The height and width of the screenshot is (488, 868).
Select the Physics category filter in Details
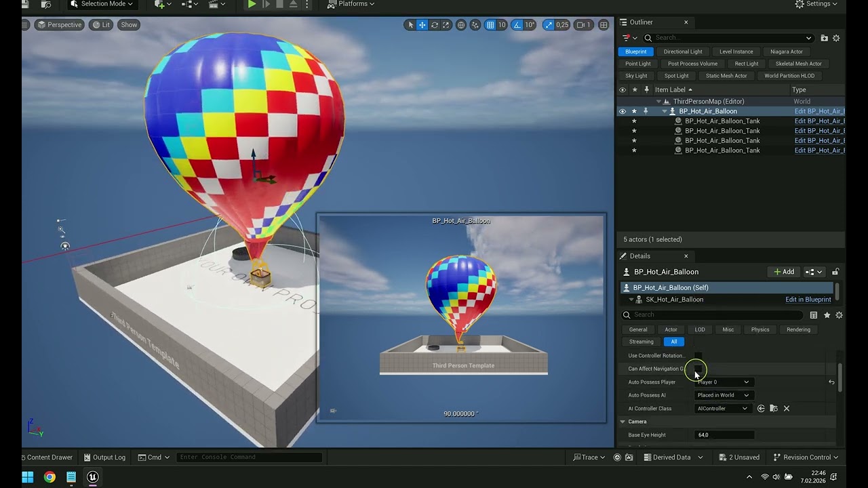pyautogui.click(x=760, y=329)
